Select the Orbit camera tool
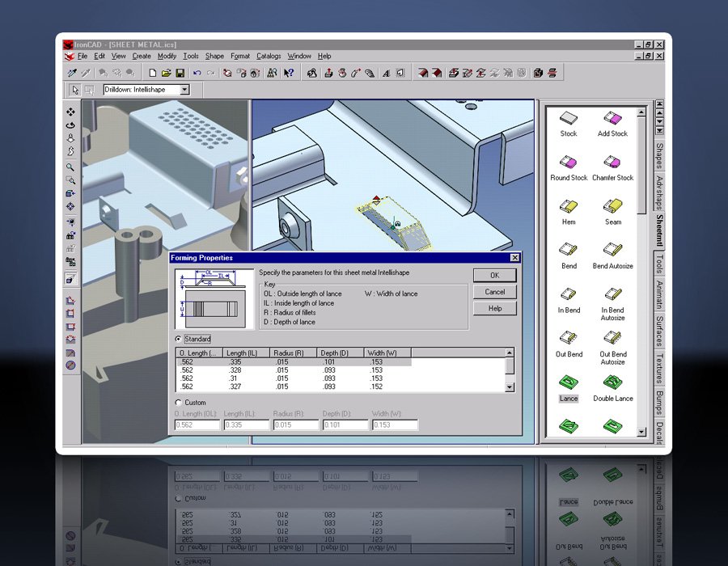 [70, 125]
